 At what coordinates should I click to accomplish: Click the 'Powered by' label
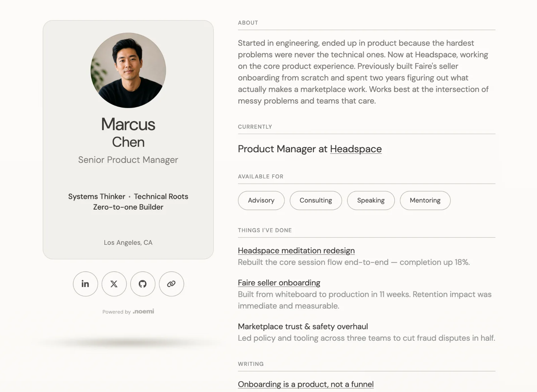116,312
